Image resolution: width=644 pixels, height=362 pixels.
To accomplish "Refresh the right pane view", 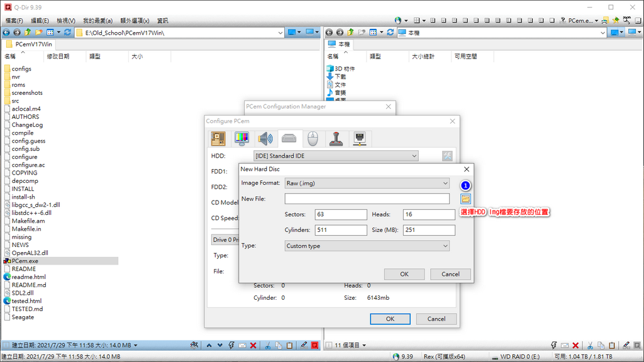I will click(391, 33).
